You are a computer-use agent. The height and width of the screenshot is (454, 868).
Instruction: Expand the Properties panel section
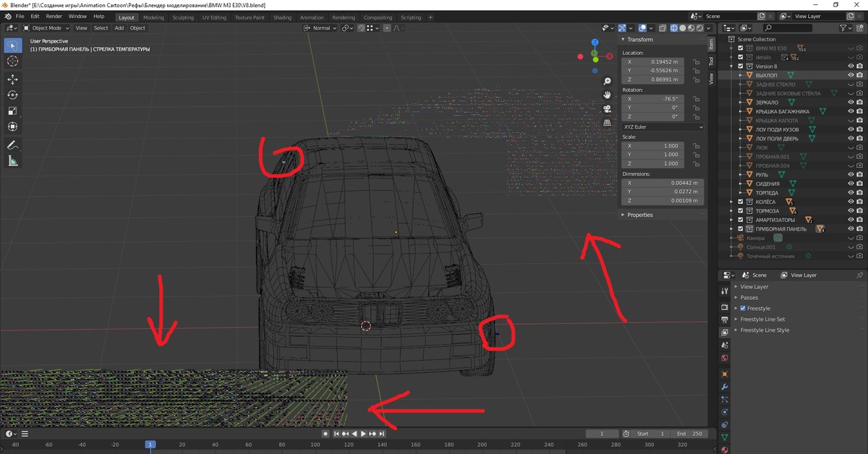639,215
